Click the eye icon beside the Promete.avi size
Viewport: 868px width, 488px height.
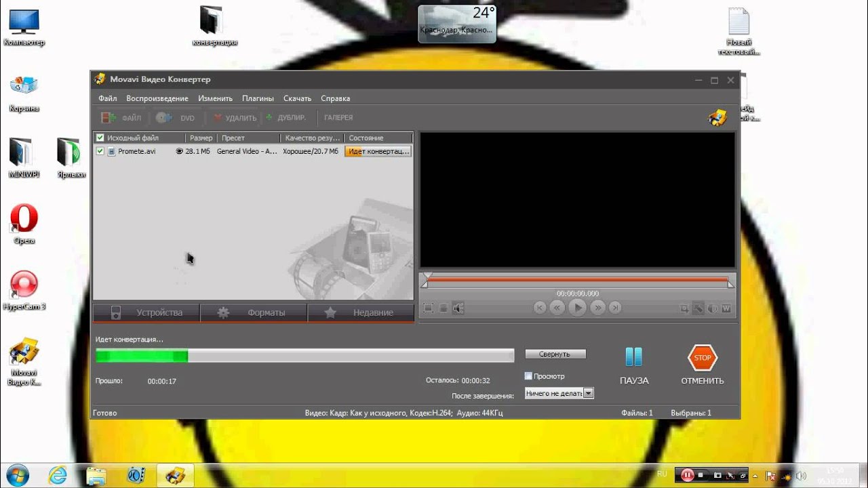pyautogui.click(x=180, y=151)
